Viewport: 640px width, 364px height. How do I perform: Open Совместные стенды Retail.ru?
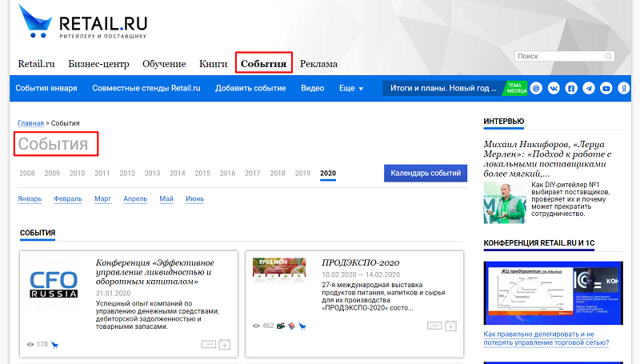click(x=146, y=88)
